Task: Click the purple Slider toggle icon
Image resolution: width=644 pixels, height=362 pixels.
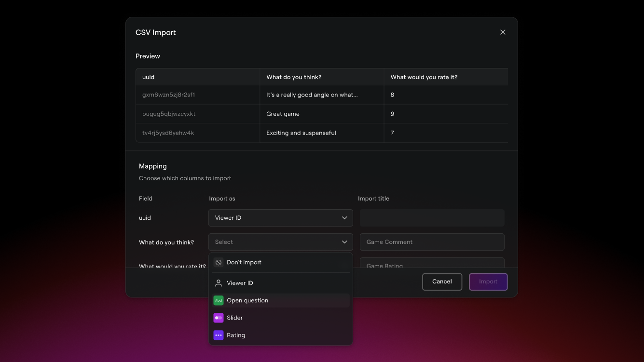Action: [219, 318]
